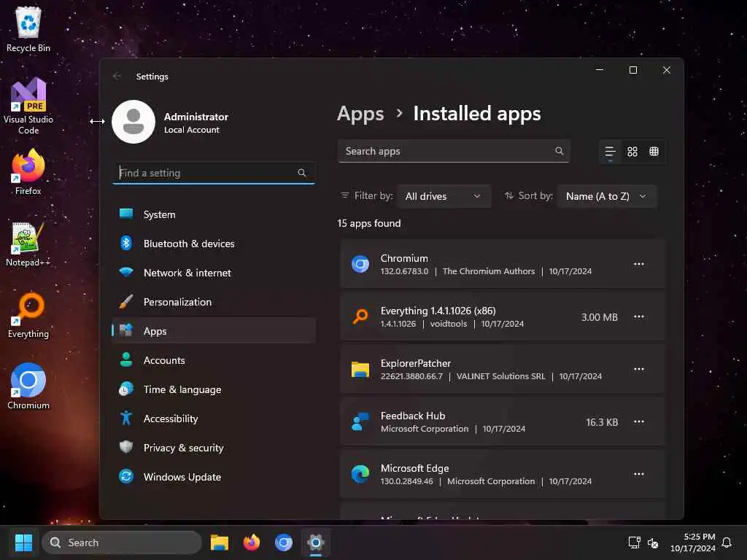Click the Chromium version 132.0.6783.0 text
The height and width of the screenshot is (560, 747).
pos(404,271)
